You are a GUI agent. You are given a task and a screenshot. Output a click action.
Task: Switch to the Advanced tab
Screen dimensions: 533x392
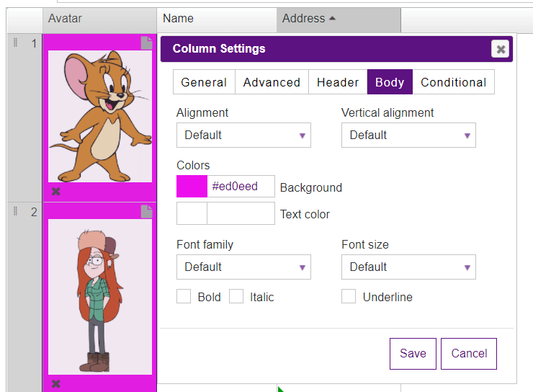272,82
